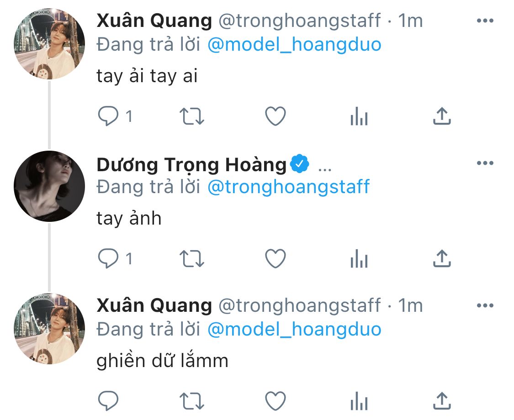Open Xuân Quang's avatar on the last tweet
This screenshot has width=514, height=420.
pyautogui.click(x=49, y=329)
